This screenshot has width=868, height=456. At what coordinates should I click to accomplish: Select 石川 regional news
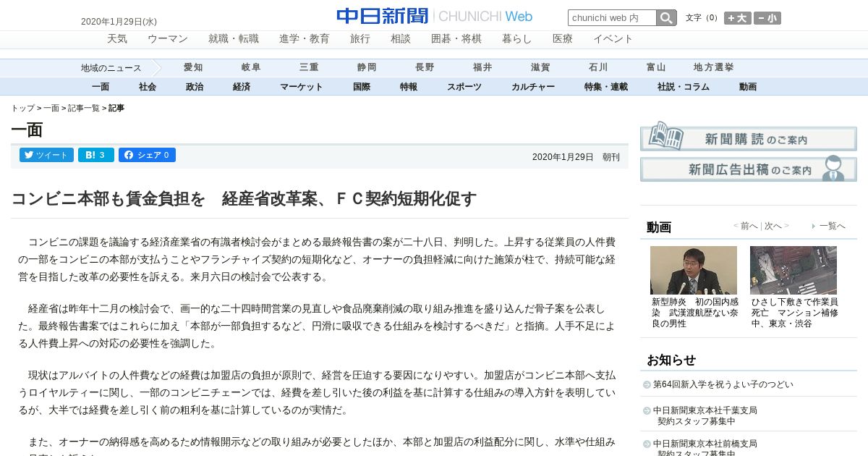[598, 67]
